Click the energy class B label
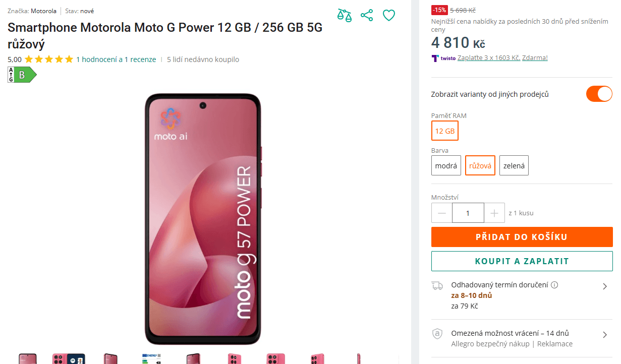Viewport: 621px width, 364px height. [x=20, y=75]
